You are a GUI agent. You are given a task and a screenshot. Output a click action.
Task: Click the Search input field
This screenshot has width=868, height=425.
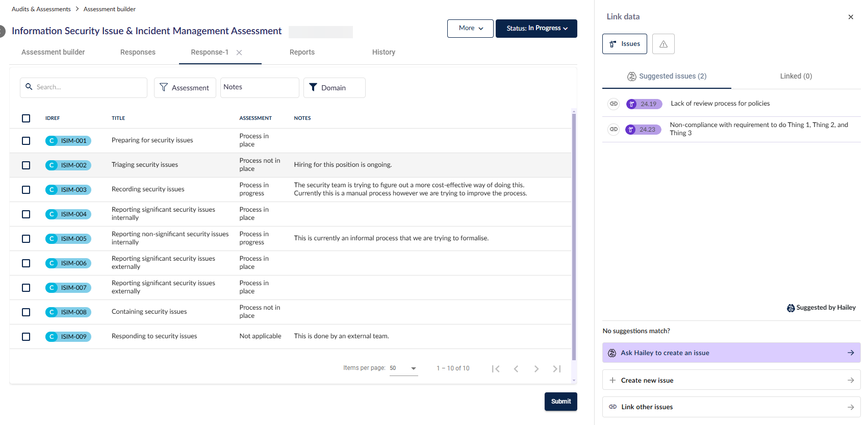click(x=84, y=88)
